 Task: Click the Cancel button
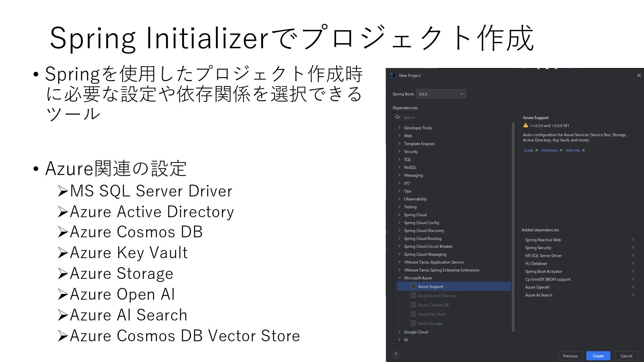(626, 356)
